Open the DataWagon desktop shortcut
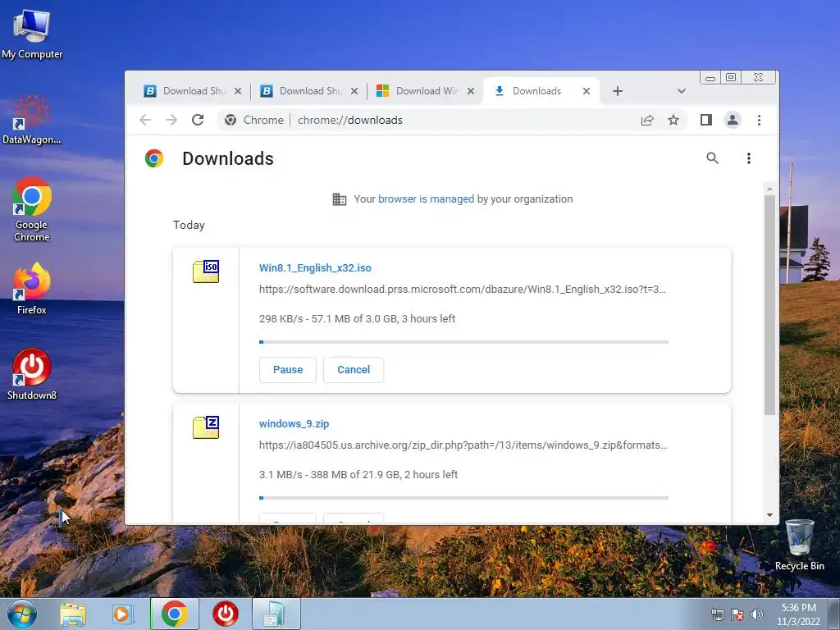 [32, 120]
